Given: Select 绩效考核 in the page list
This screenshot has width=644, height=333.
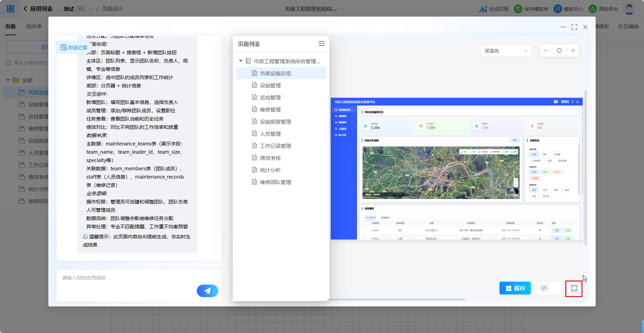Looking at the screenshot, I should tap(270, 158).
